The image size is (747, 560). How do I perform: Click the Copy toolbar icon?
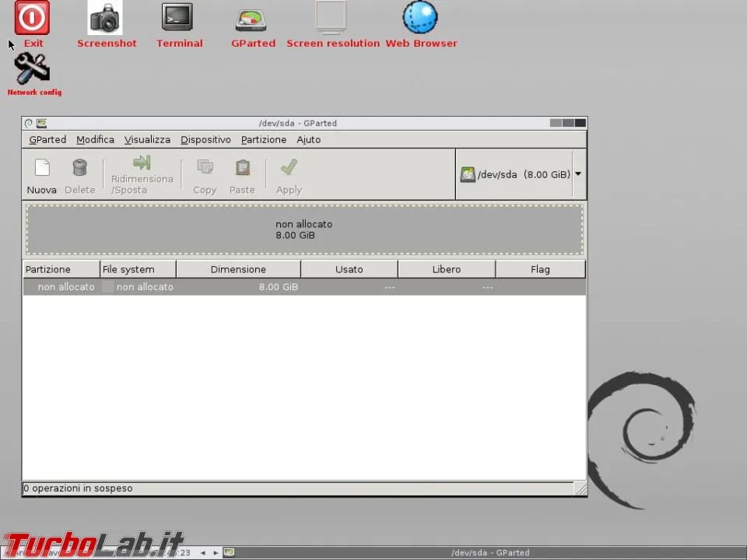click(x=205, y=167)
